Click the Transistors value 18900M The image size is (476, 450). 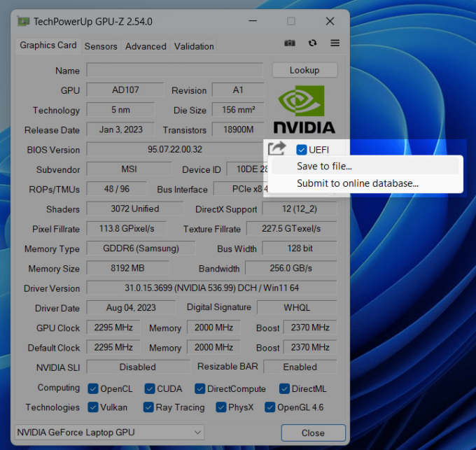pyautogui.click(x=238, y=129)
